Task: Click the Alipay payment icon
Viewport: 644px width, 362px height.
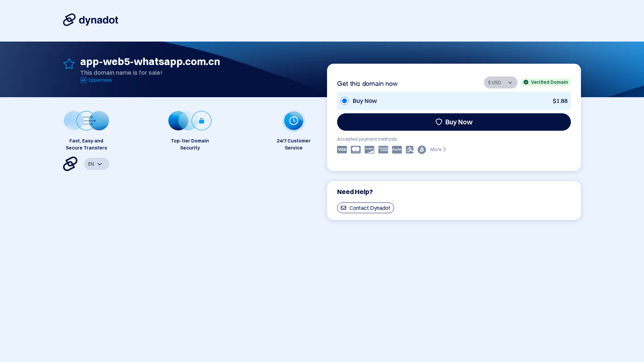Action: click(410, 149)
